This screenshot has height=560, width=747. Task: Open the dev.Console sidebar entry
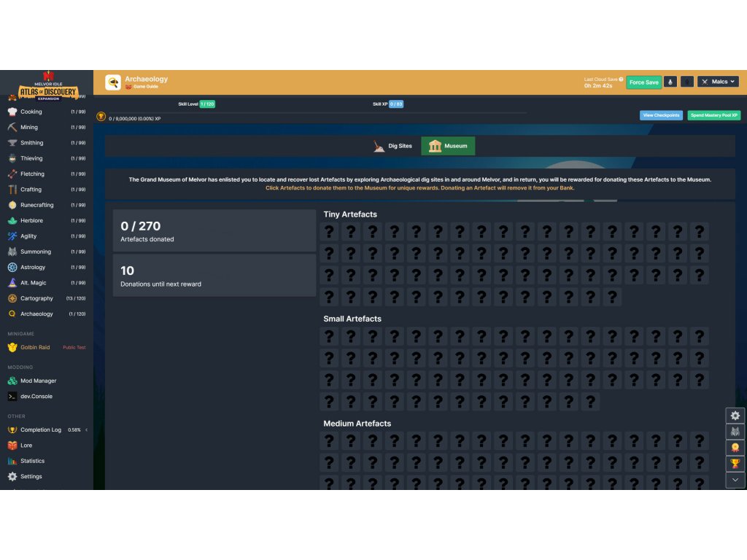36,397
